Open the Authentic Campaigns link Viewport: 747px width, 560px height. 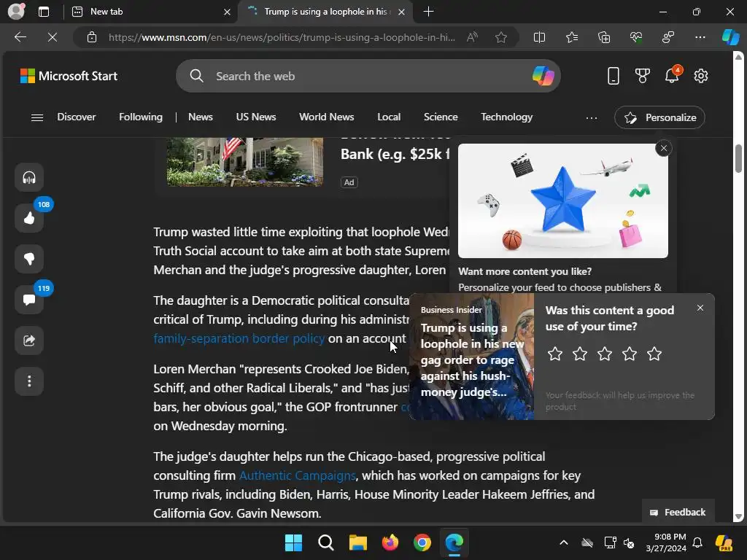tap(298, 475)
